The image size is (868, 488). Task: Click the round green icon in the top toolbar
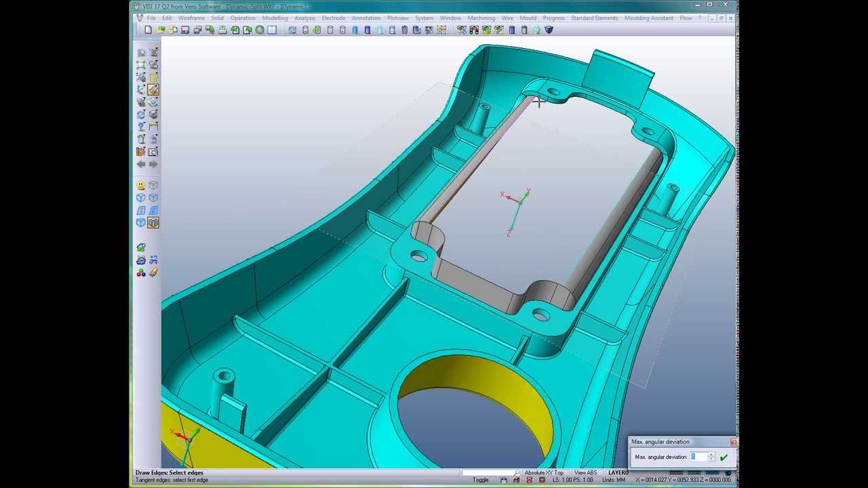tap(260, 30)
